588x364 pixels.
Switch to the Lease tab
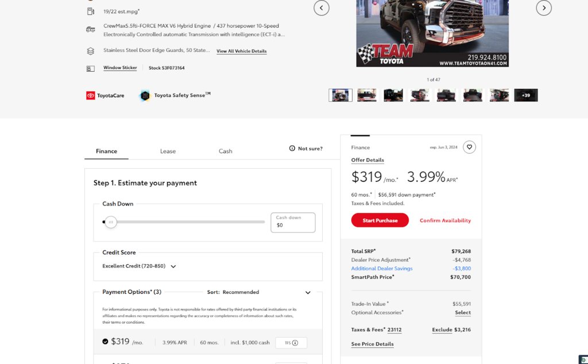coord(168,151)
